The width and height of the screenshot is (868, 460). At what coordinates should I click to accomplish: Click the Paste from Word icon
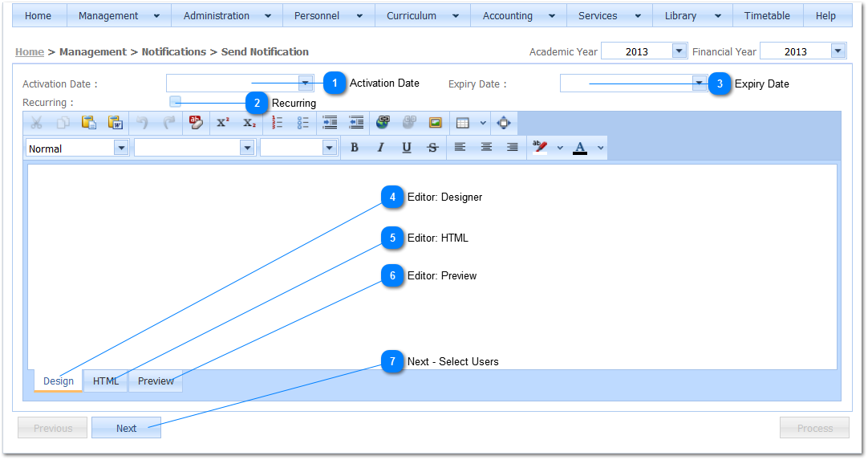pyautogui.click(x=115, y=123)
